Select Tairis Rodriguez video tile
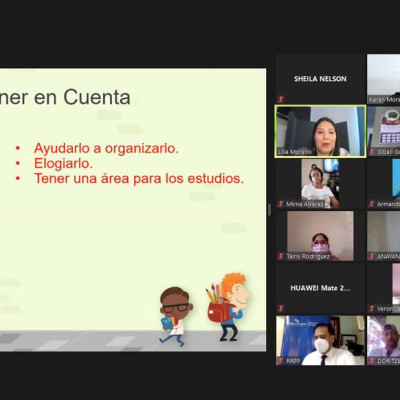Screen dimensions: 400x400 click(321, 236)
